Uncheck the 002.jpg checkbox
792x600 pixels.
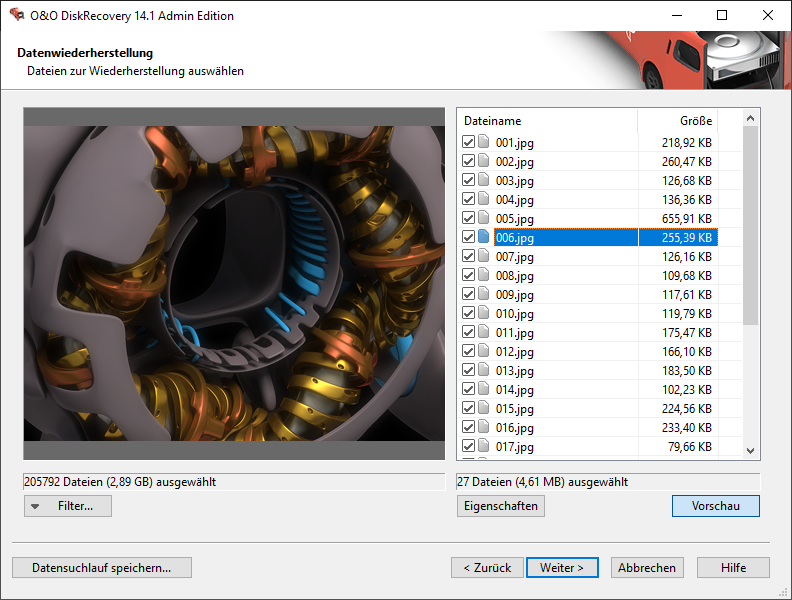tap(469, 162)
